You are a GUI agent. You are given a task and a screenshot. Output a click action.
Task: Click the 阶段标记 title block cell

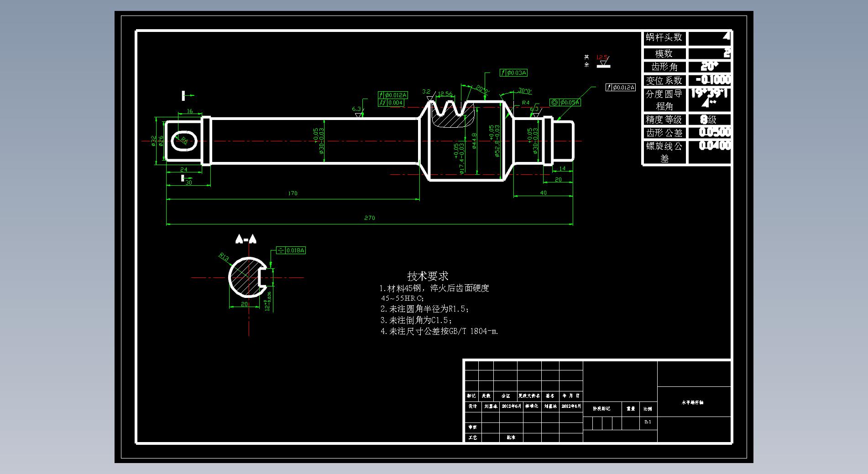click(601, 409)
